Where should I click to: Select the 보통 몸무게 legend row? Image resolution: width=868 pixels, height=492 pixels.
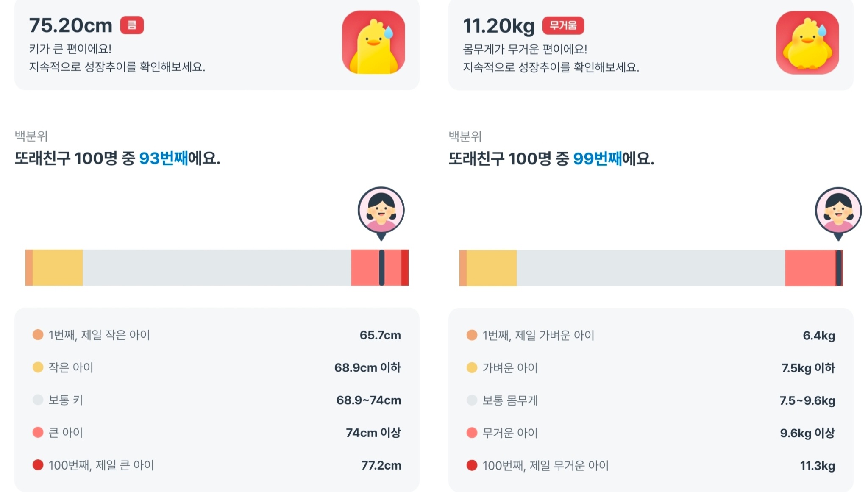click(x=651, y=400)
